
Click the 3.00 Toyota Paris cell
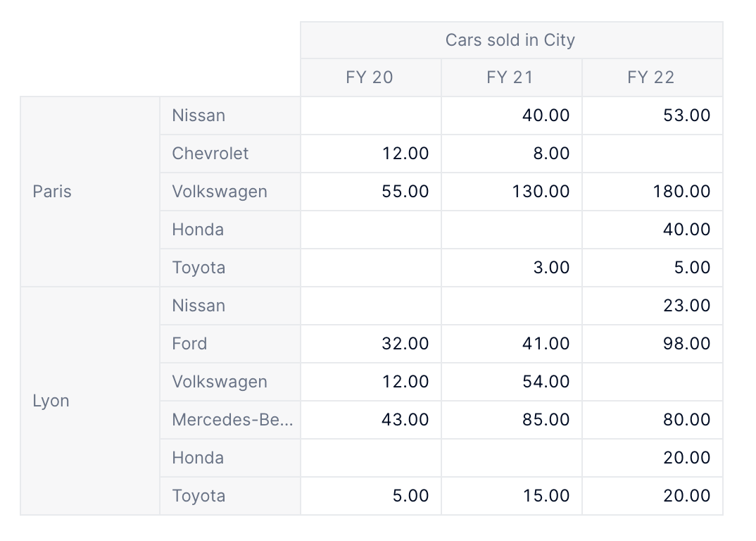[511, 268]
